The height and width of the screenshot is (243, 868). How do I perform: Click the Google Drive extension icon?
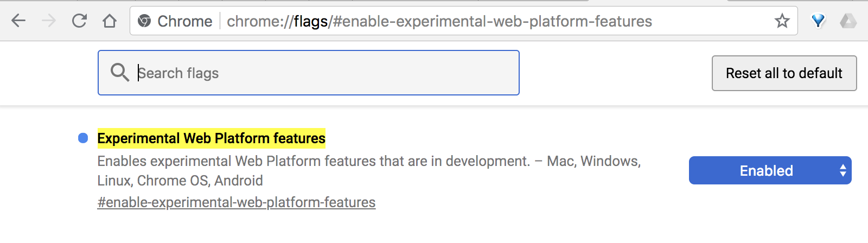(848, 21)
